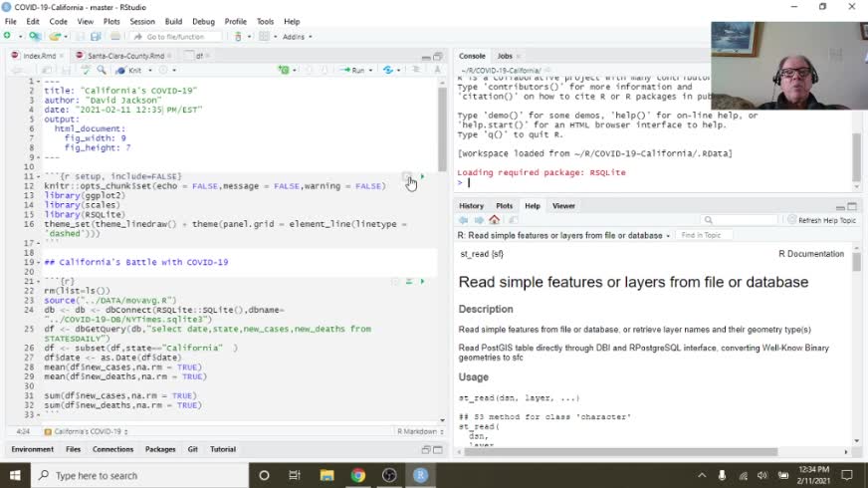The height and width of the screenshot is (488, 868).
Task: Click the Help pane horizontal scrollbar
Action: tap(620, 452)
